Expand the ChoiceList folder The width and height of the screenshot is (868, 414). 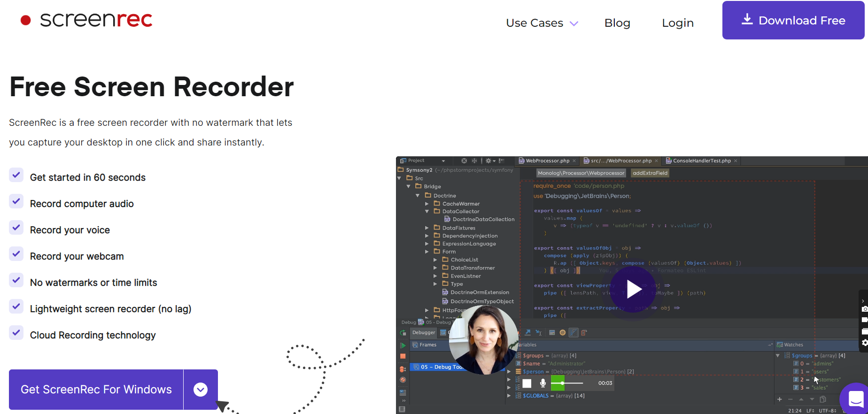(x=435, y=260)
